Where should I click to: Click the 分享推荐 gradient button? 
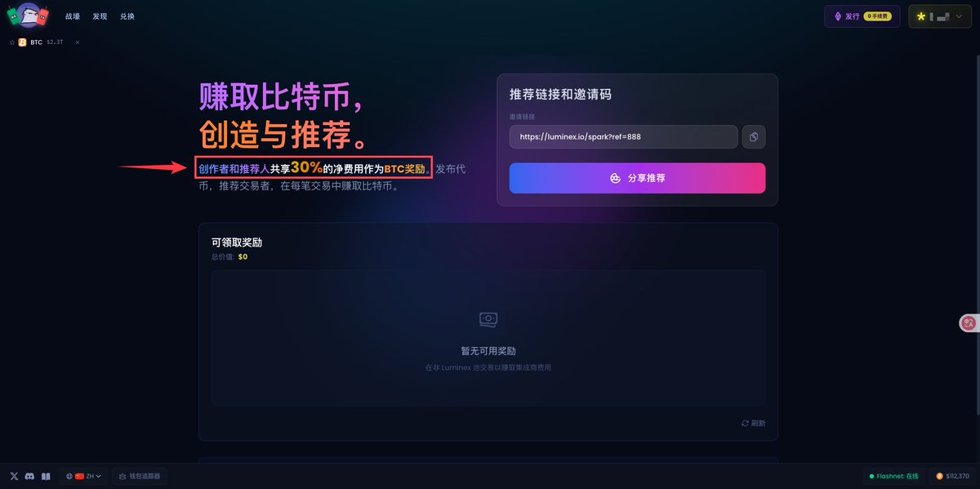pyautogui.click(x=637, y=178)
